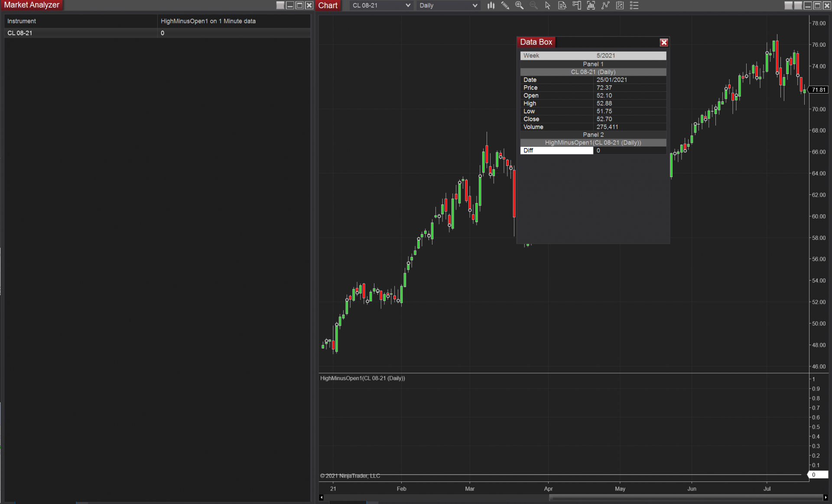Open the Strategies icon in toolbar

click(605, 6)
